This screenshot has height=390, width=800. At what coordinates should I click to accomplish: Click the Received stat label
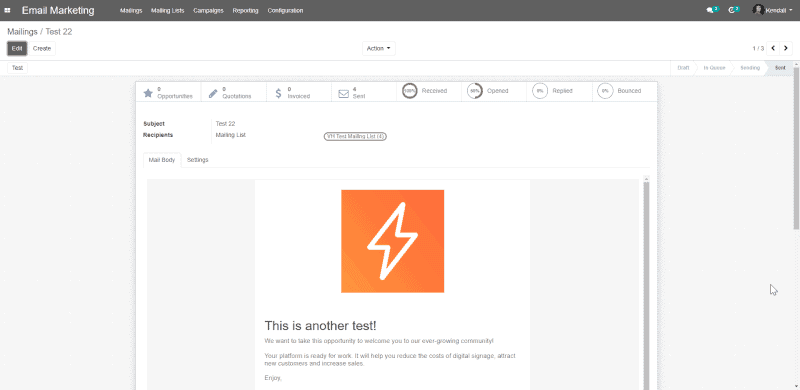pos(434,91)
